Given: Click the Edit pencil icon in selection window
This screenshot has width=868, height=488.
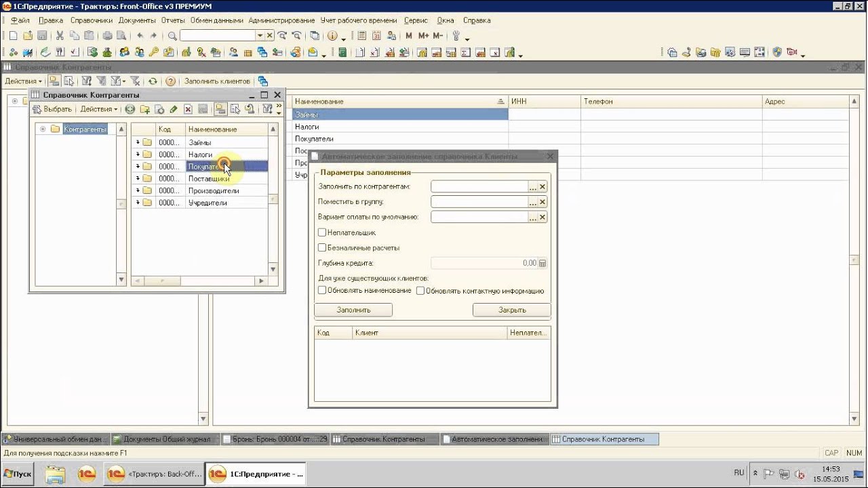Looking at the screenshot, I should (x=174, y=109).
